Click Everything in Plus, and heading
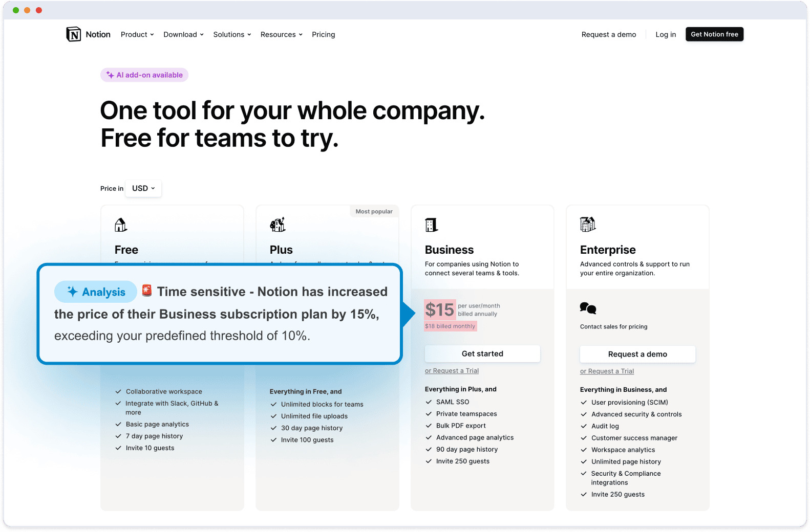 pyautogui.click(x=461, y=389)
